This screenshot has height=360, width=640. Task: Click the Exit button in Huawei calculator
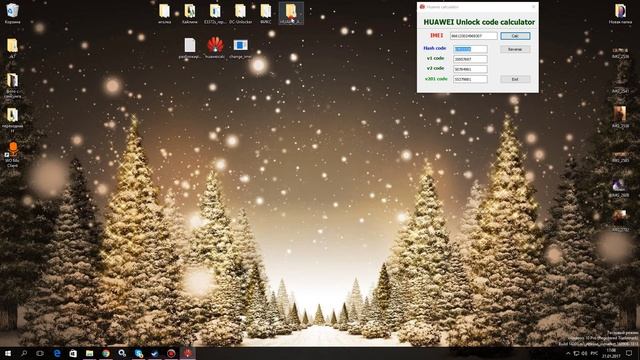pos(515,79)
